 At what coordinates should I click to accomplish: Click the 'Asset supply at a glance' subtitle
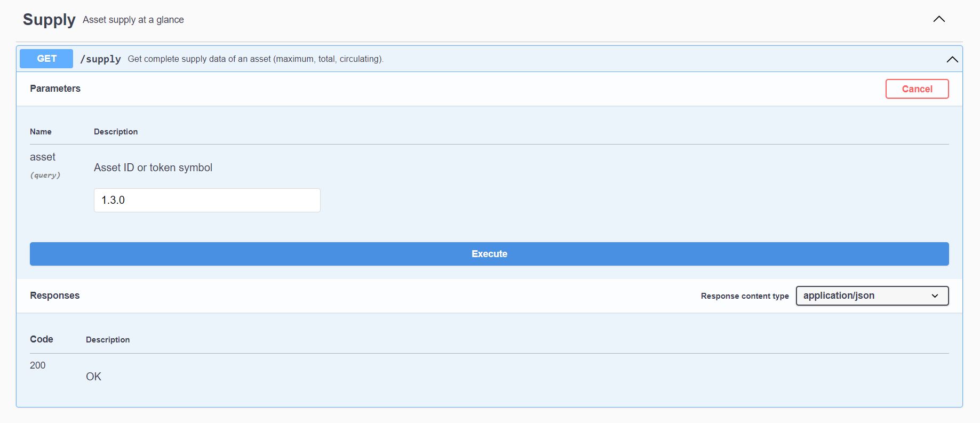[133, 20]
